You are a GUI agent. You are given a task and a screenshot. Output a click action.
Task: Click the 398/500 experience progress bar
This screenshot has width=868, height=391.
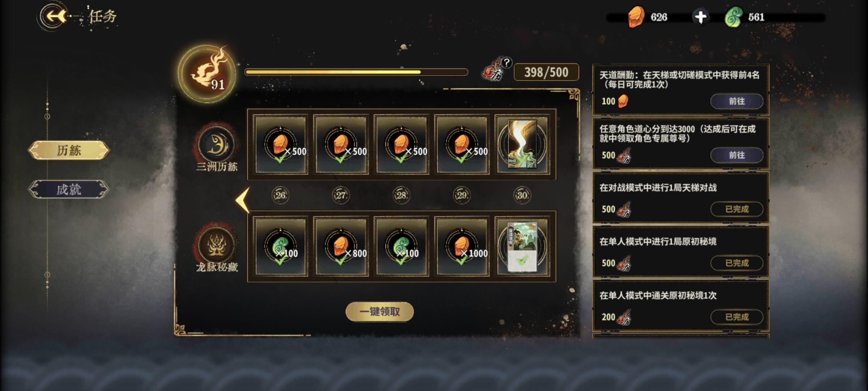(x=357, y=72)
